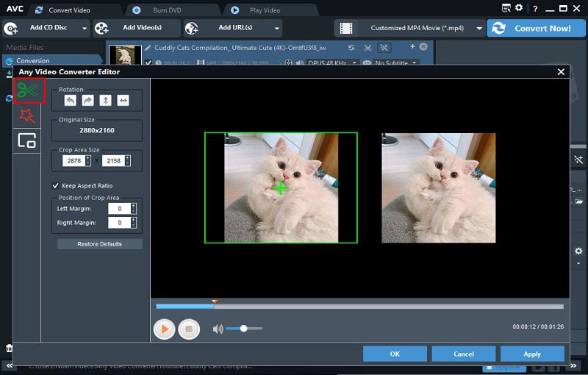Screen dimensions: 588x375
Task: Adjust Left Margin stepper arrows
Action: coord(134,209)
